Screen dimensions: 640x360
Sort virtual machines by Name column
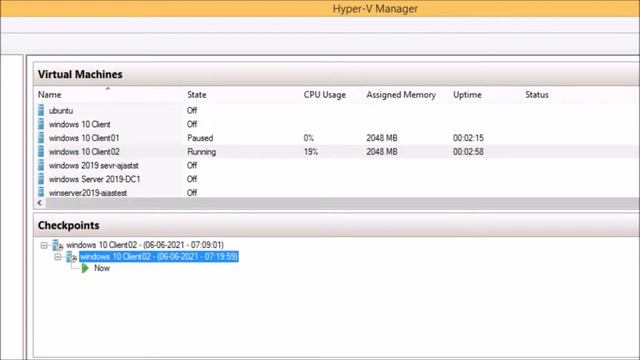49,95
